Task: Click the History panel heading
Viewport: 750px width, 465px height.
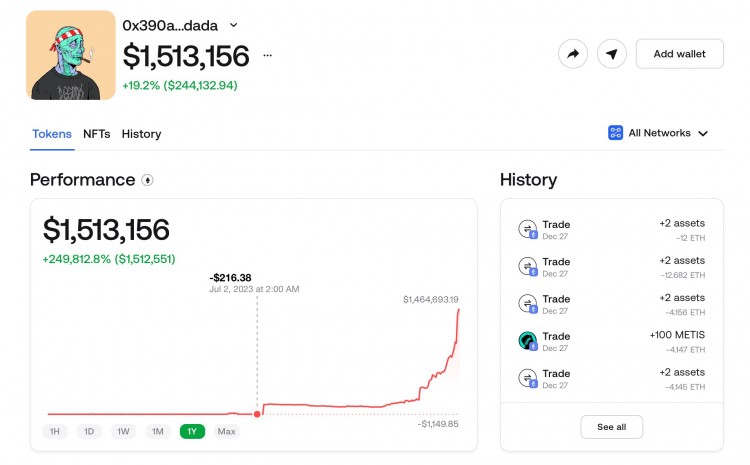Action: click(x=529, y=180)
